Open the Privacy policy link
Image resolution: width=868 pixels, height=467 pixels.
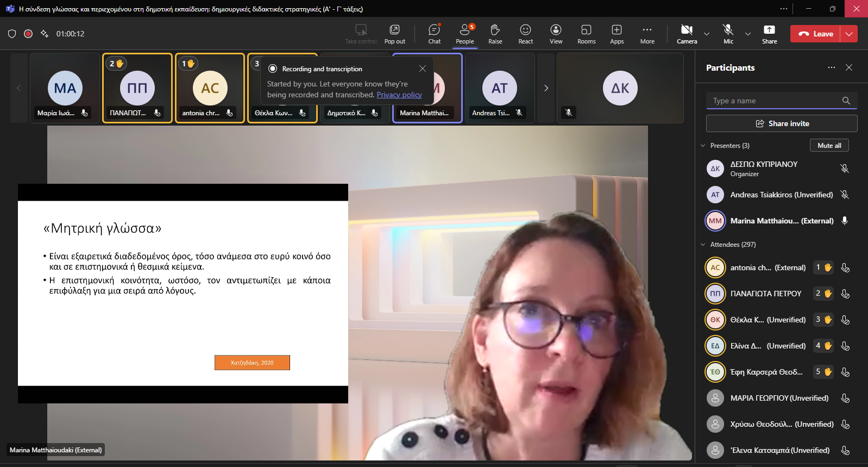pos(399,95)
